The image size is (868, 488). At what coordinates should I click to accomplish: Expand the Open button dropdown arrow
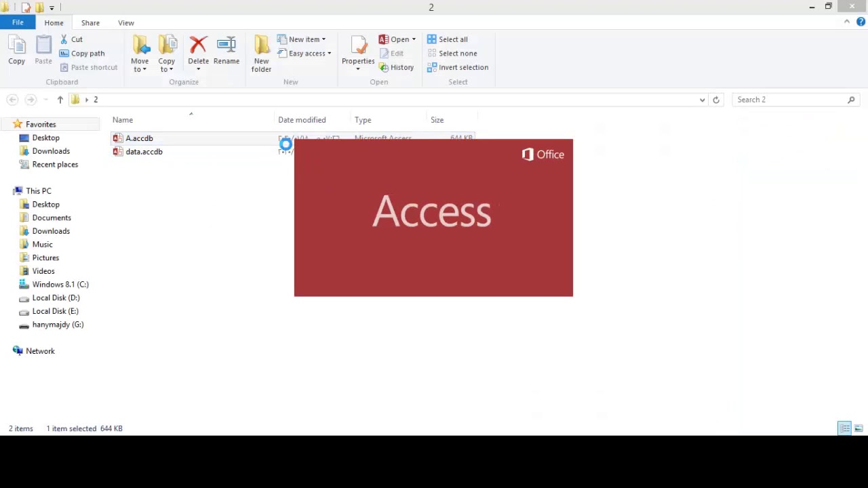[x=414, y=39]
